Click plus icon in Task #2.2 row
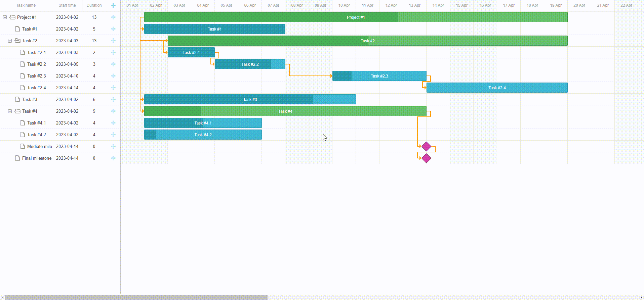Image resolution: width=644 pixels, height=300 pixels. (113, 64)
